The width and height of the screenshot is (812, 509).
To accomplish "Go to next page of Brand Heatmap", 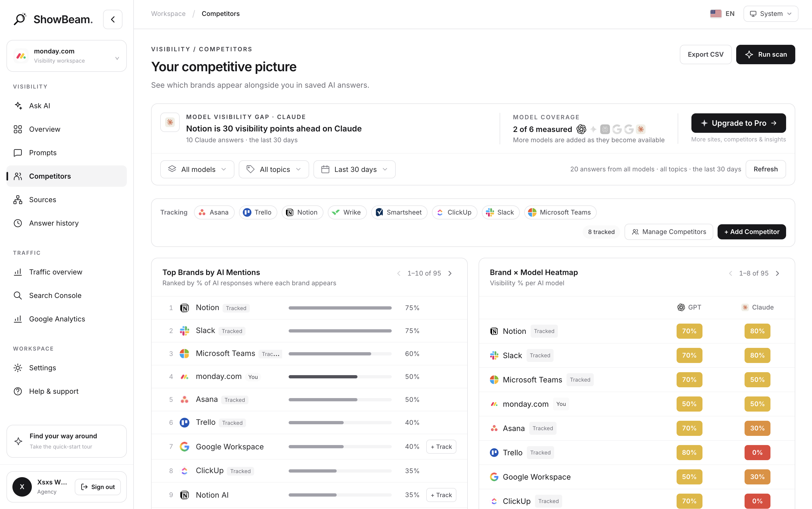I will (777, 273).
